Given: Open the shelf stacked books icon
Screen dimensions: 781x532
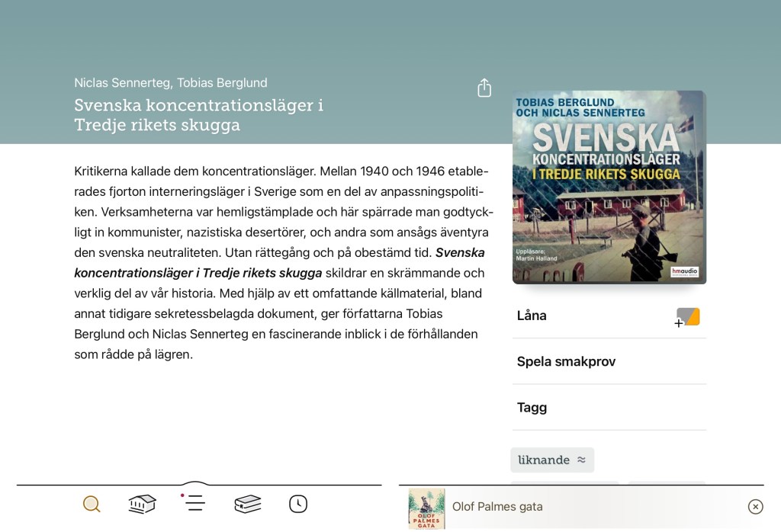Looking at the screenshot, I should click(248, 504).
